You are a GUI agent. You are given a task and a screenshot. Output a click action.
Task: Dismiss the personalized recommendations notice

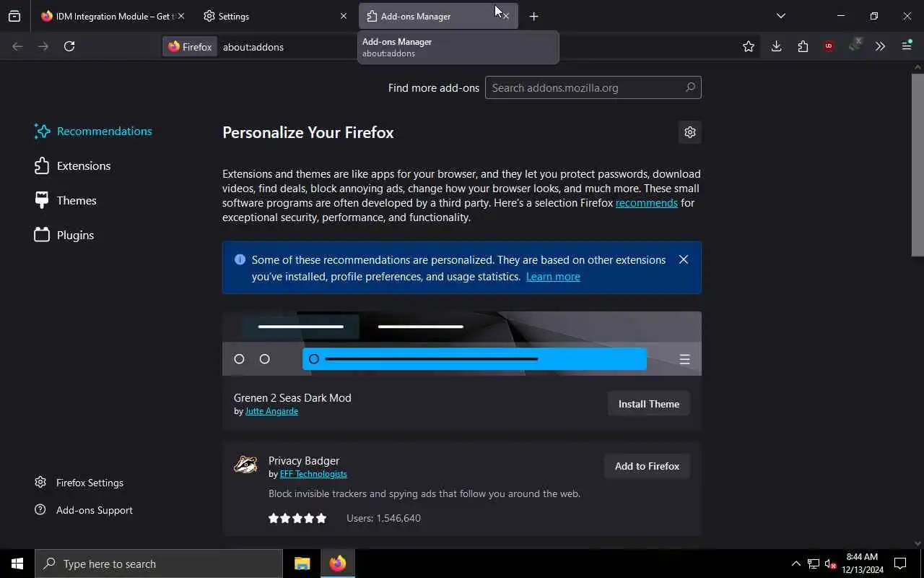click(684, 259)
